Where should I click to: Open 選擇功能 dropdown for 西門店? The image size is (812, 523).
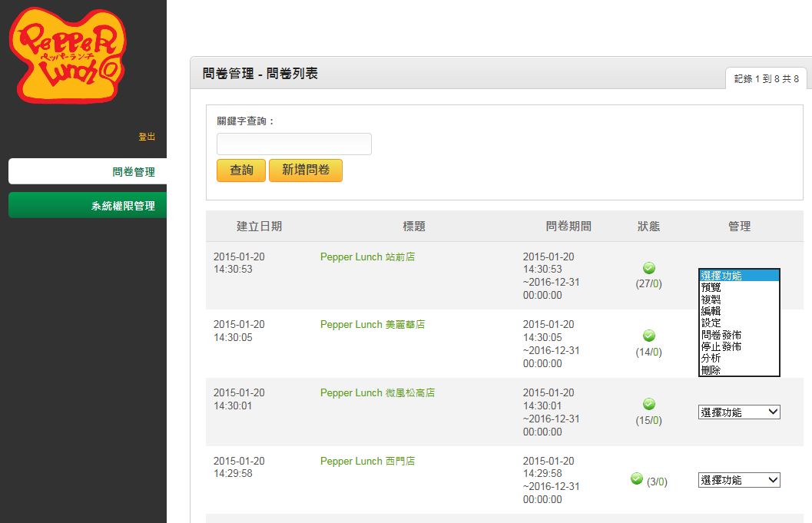pyautogui.click(x=739, y=480)
